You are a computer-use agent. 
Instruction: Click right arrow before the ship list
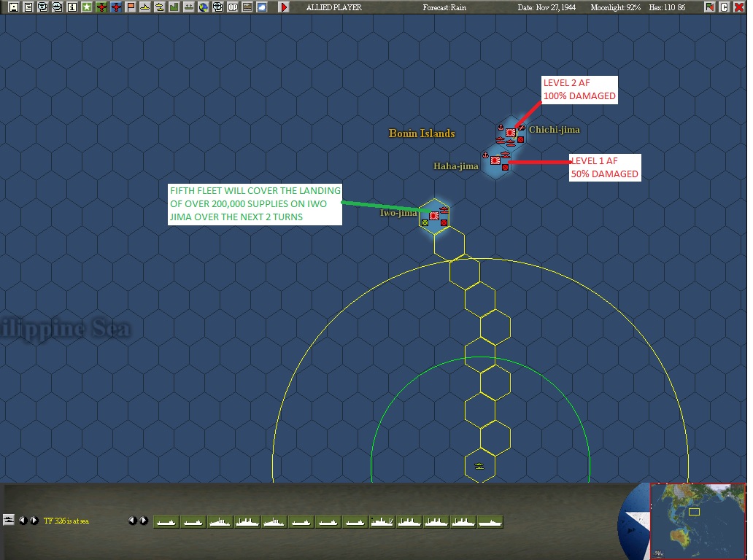(144, 520)
